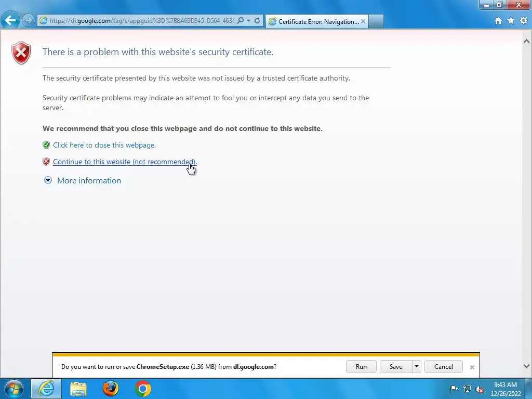Close the Internet Explorer window
532x399 pixels.
518,5
